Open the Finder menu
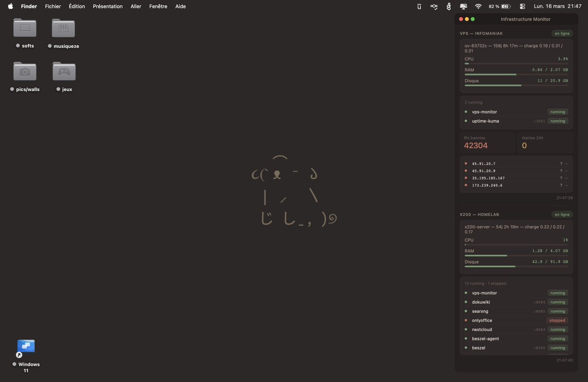Image resolution: width=588 pixels, height=382 pixels. click(x=29, y=6)
